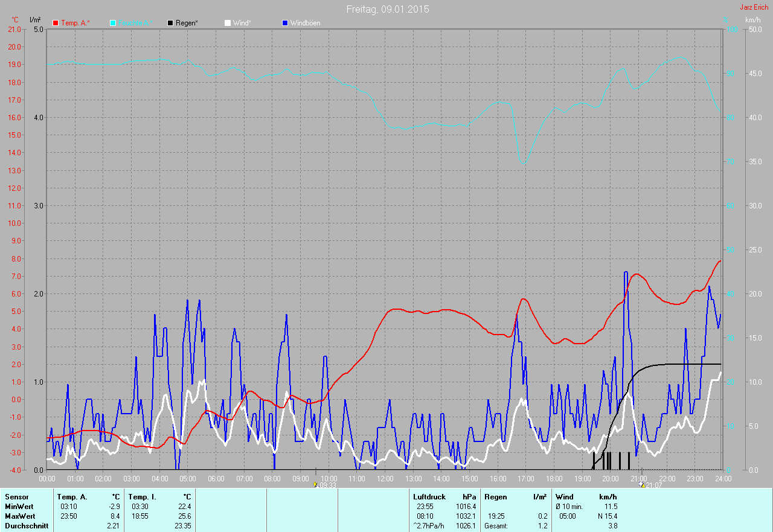Click the Regen header in the stats table

tap(496, 497)
